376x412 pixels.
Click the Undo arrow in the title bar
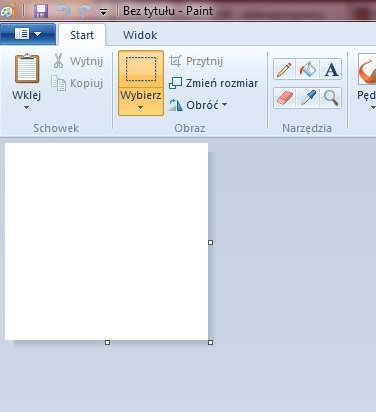point(63,11)
